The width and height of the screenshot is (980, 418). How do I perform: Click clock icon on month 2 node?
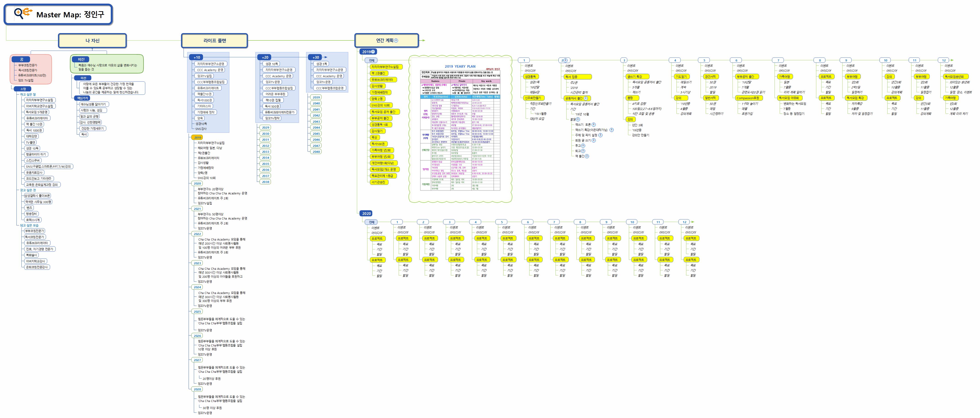point(566,60)
